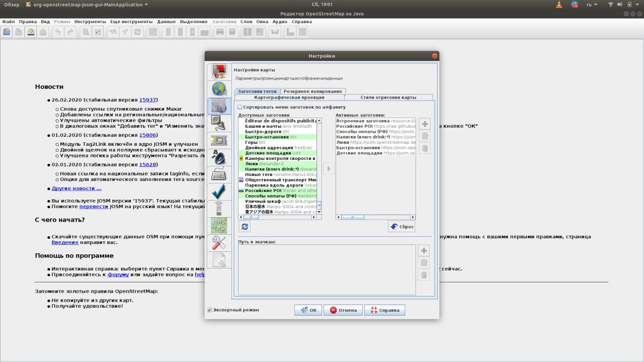Click the car preset toolbar icon
Image resolution: width=644 pixels, height=362 pixels.
tap(219, 32)
